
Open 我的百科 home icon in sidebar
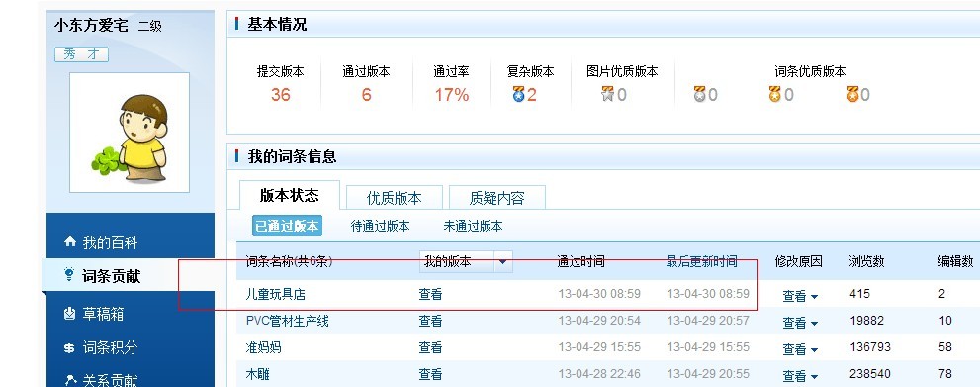[70, 242]
